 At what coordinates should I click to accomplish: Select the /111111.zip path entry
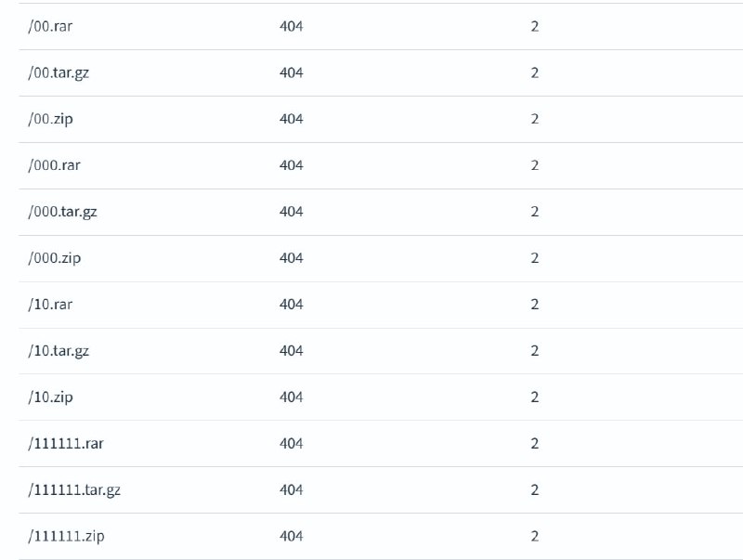click(66, 536)
